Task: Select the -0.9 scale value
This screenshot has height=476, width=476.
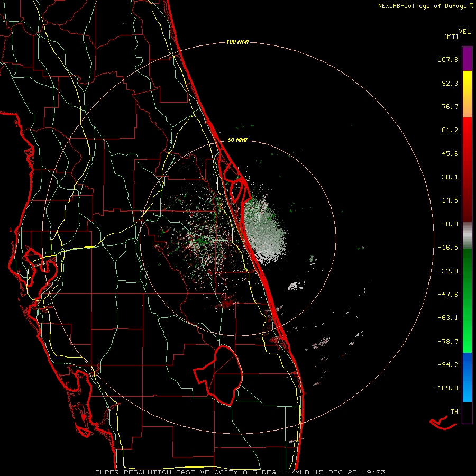Action: pos(450,224)
